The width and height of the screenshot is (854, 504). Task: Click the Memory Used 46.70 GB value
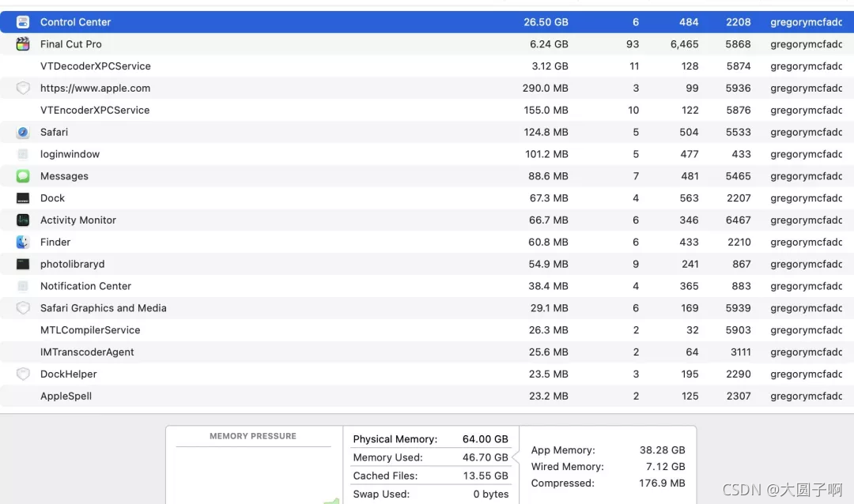[x=486, y=457]
